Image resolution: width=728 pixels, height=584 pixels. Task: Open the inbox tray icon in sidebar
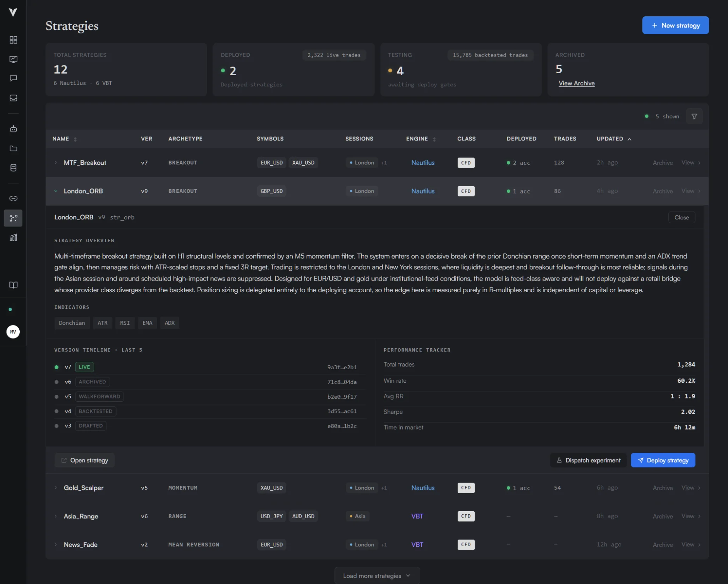pos(13,98)
